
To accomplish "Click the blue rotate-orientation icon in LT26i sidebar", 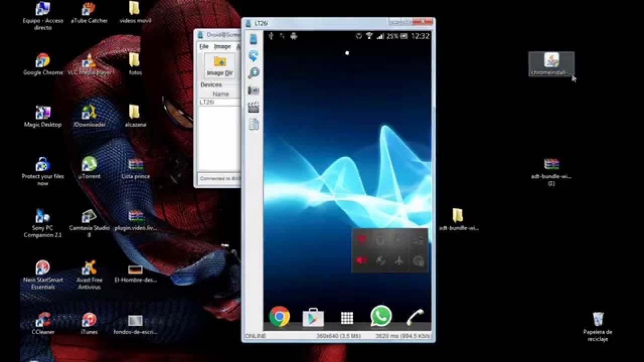I will coord(254,56).
